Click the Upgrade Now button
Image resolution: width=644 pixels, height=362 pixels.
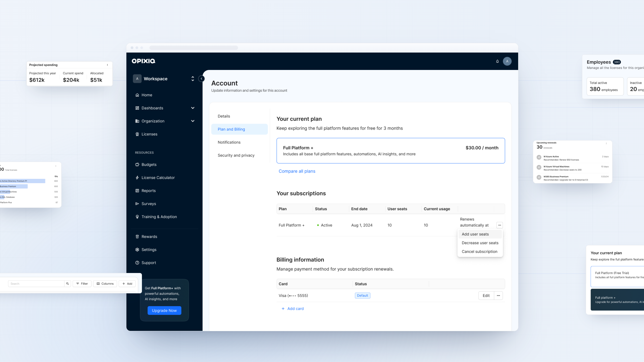tap(164, 311)
